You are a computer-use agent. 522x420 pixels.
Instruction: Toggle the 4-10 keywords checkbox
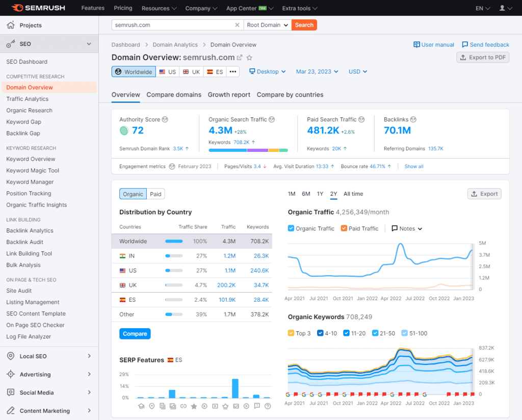(x=320, y=333)
